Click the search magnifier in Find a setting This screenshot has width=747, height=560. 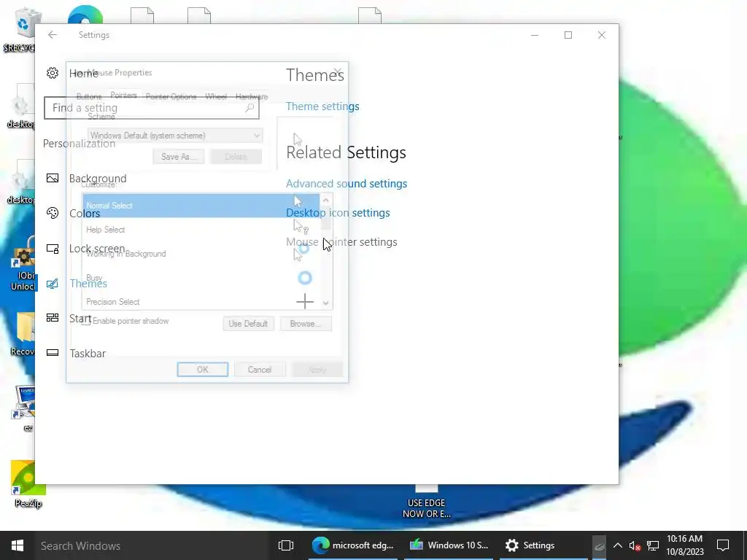249,108
